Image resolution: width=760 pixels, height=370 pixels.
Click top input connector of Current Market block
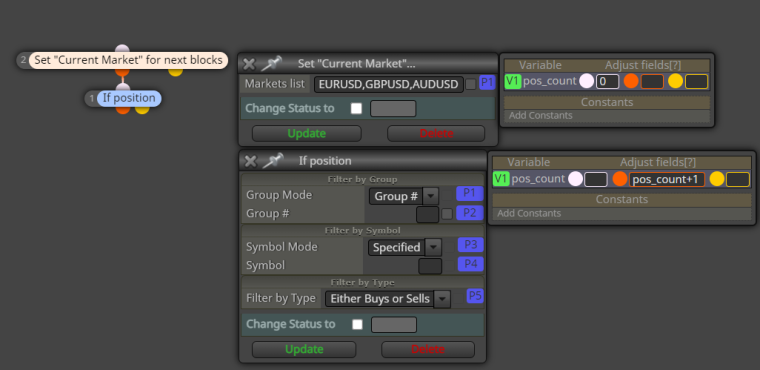tap(122, 48)
